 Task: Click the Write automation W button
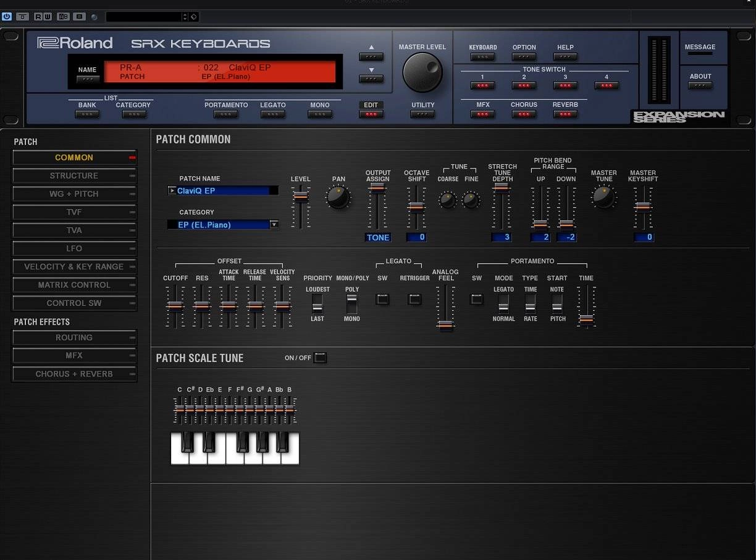coord(47,17)
